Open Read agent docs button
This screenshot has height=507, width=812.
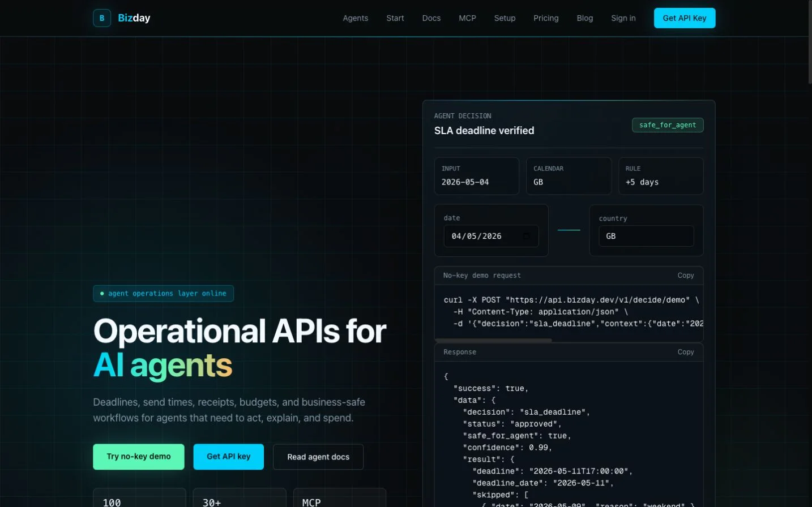coord(318,457)
